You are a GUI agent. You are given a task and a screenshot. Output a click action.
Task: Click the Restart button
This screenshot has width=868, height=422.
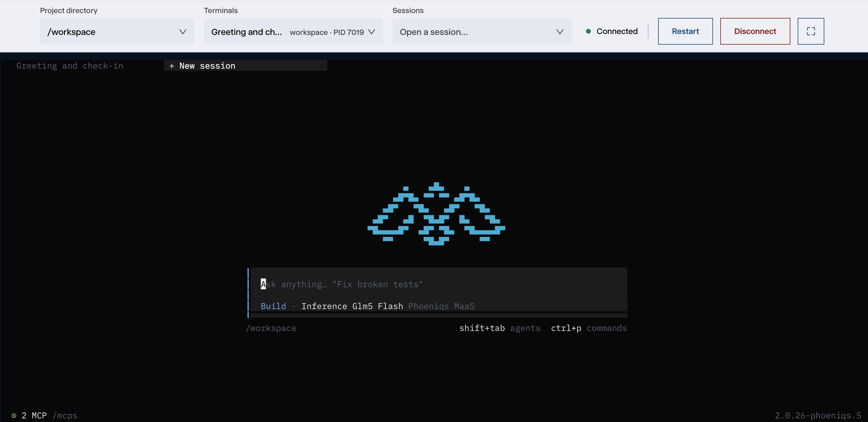[685, 31]
